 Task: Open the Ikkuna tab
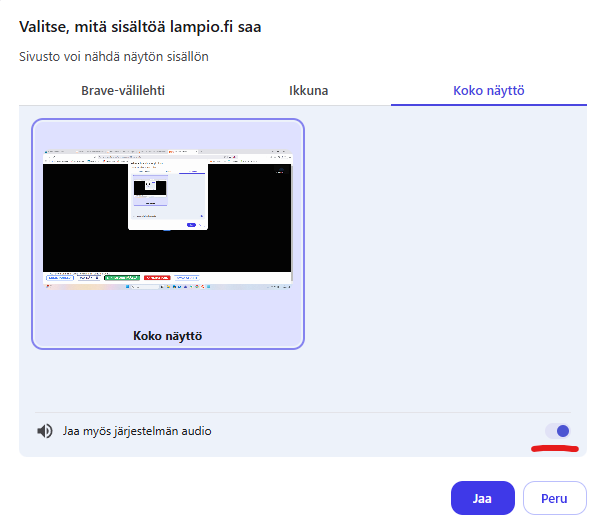click(308, 90)
